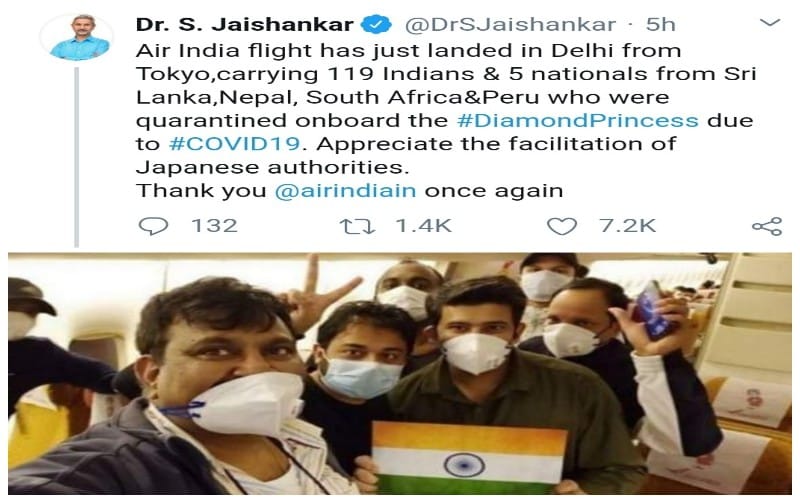
Task: Click the blue verified badge
Action: point(377,24)
